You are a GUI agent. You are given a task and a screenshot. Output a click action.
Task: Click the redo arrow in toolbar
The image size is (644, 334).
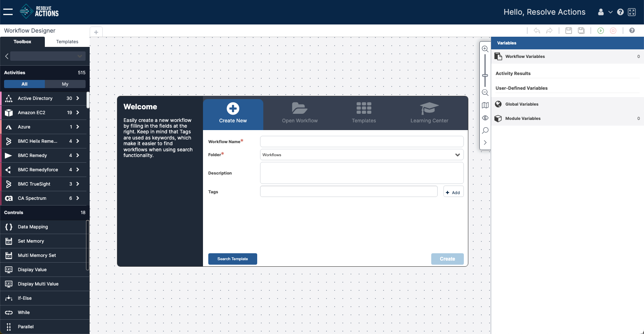pos(549,31)
